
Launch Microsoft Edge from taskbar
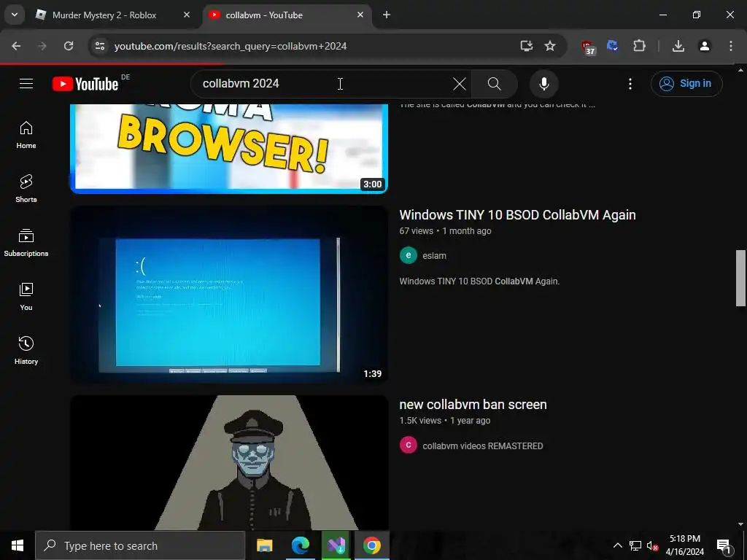point(300,545)
